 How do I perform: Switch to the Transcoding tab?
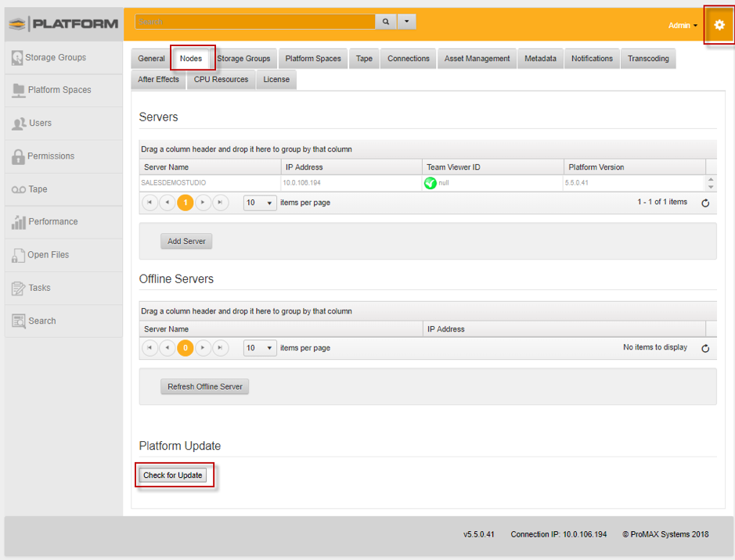[x=647, y=58]
